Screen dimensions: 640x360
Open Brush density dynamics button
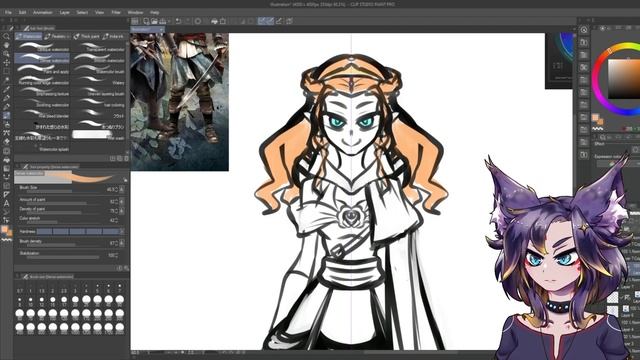pos(122,243)
